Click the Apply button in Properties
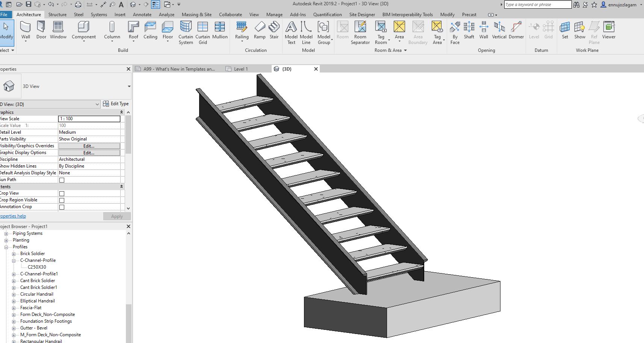 coord(116,216)
